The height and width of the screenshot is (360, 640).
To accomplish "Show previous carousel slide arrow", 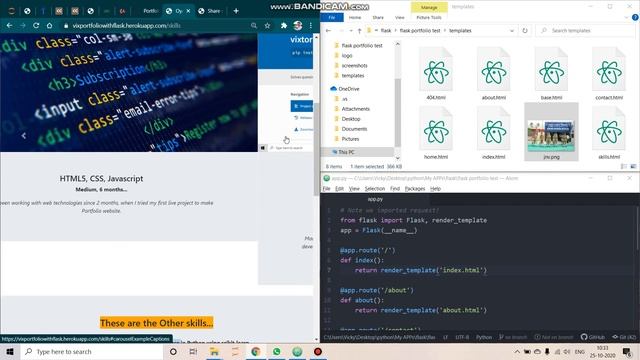I will pos(24,136).
